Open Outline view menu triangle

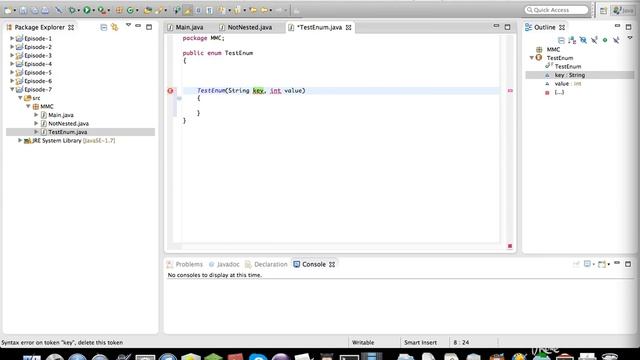coord(630,38)
